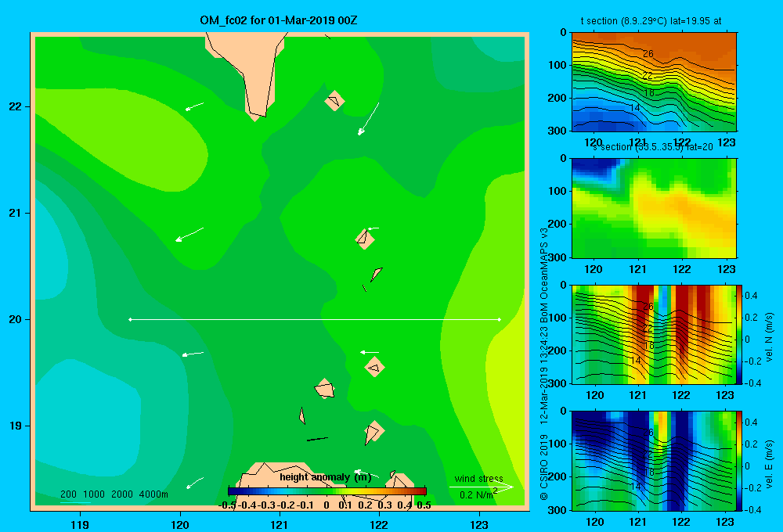The image size is (783, 532).
Task: Click depth label 300 on temperature section
Action: tap(557, 131)
